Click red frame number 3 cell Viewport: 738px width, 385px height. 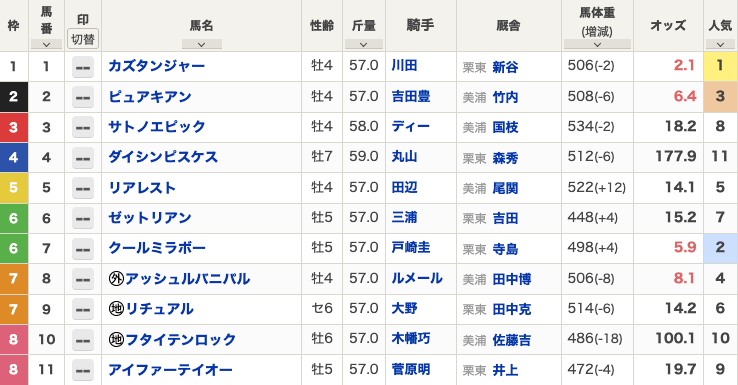click(14, 127)
